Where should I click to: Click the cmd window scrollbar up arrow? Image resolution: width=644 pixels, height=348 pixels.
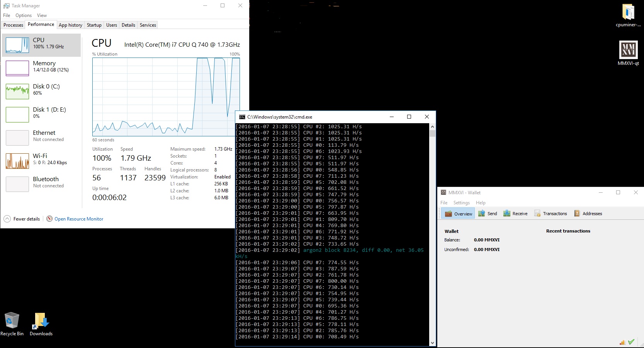click(x=432, y=127)
